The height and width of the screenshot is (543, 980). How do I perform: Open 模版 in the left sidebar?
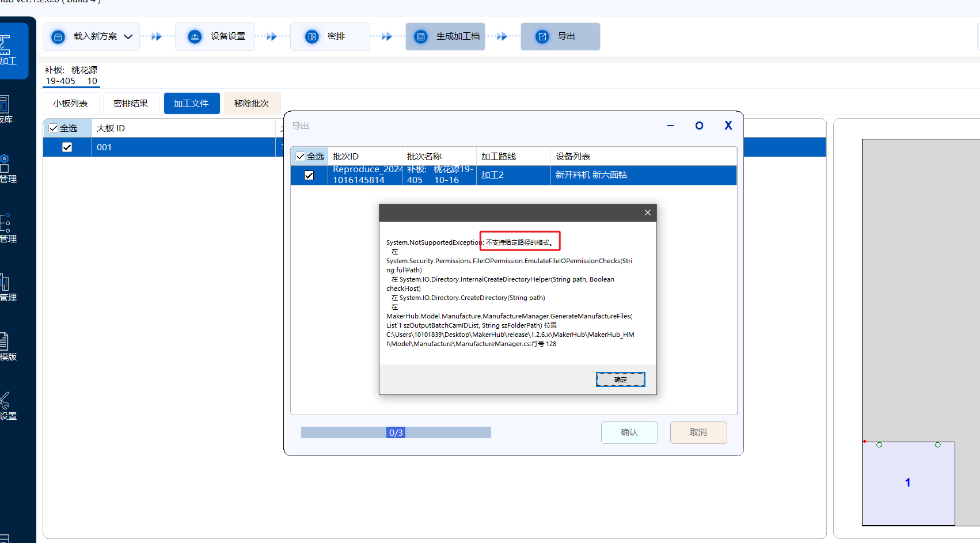pos(7,347)
